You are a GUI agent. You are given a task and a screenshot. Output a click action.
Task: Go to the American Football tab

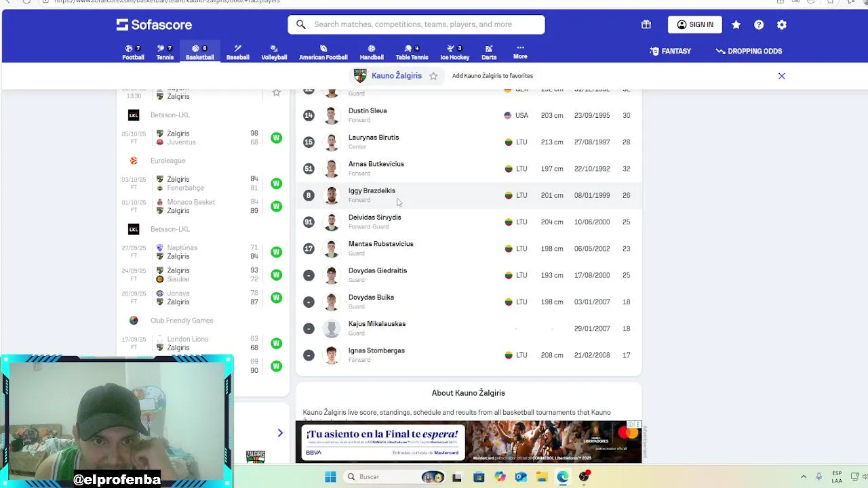click(x=323, y=52)
